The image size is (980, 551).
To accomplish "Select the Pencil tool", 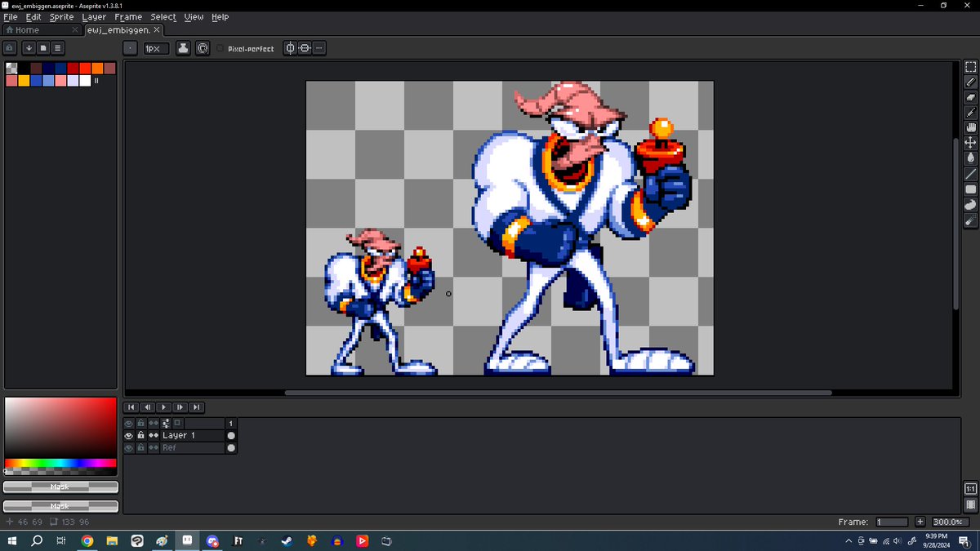I will [970, 82].
